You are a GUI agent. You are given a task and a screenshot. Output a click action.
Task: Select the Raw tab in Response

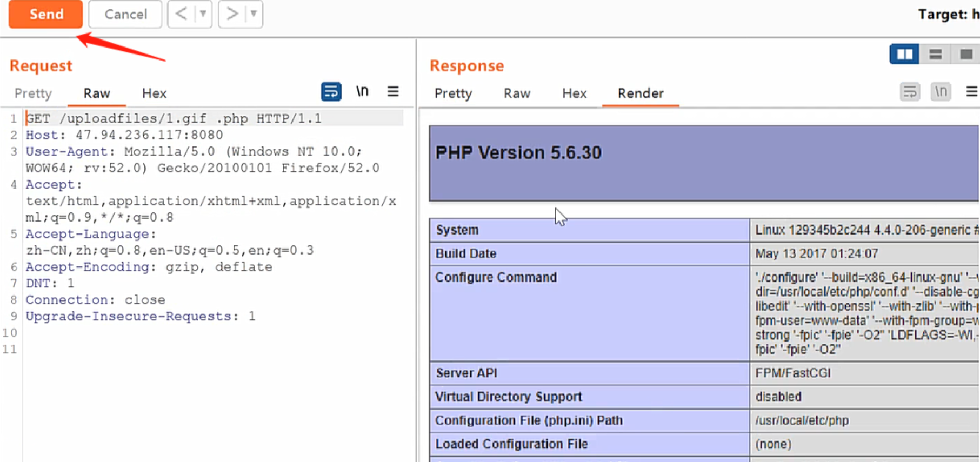pyautogui.click(x=517, y=93)
